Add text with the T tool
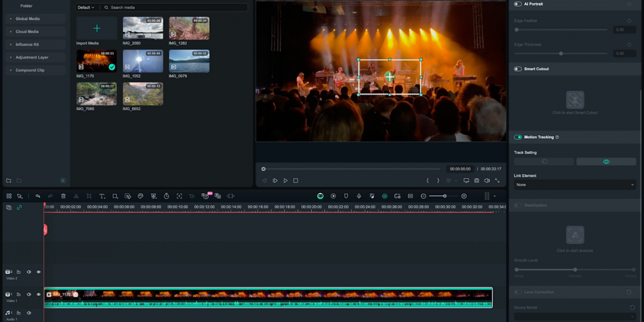 tap(102, 196)
